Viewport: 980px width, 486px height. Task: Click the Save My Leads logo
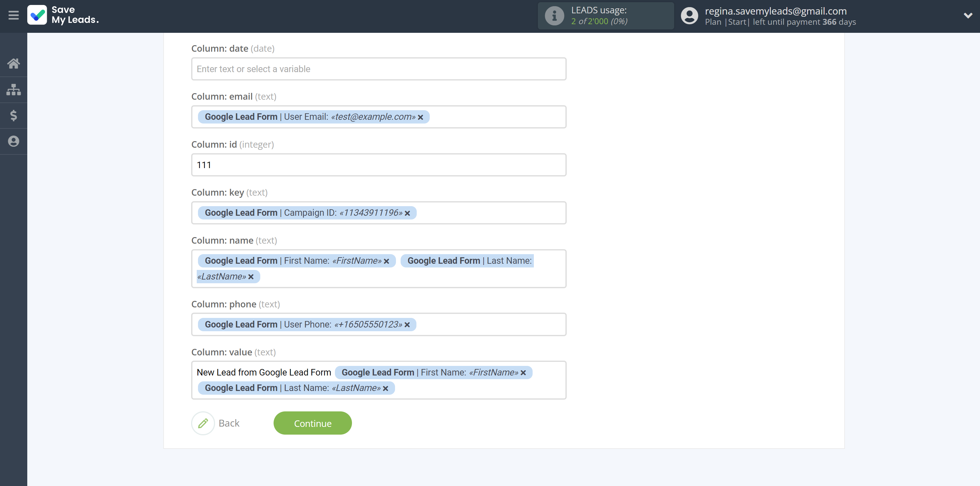pos(63,15)
